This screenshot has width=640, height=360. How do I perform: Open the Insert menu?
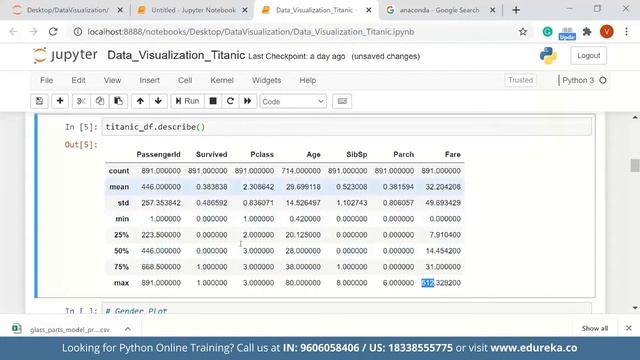coord(149,80)
